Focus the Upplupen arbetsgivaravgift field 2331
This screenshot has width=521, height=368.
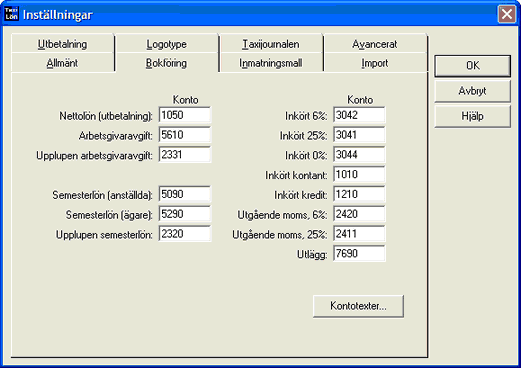tap(185, 155)
